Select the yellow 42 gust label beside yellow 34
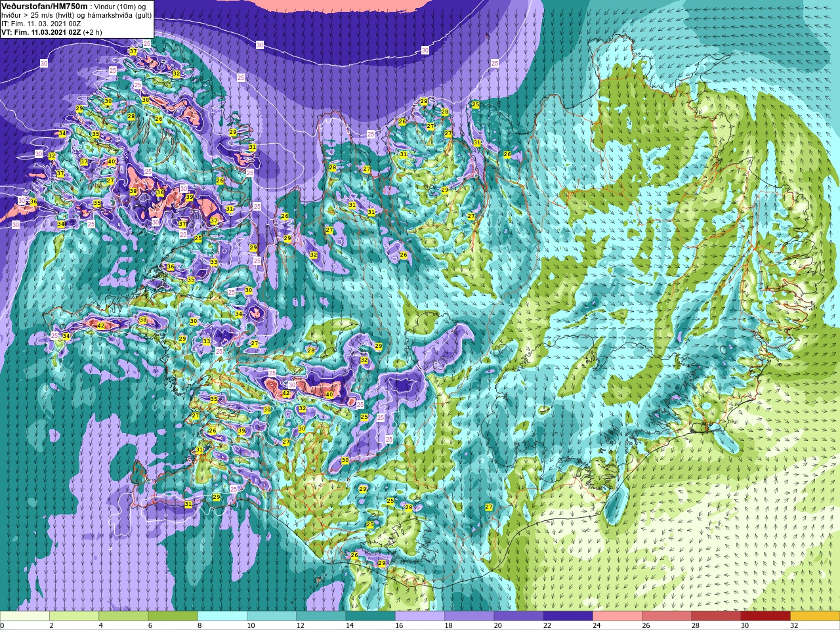This screenshot has width=840, height=630. (100, 325)
